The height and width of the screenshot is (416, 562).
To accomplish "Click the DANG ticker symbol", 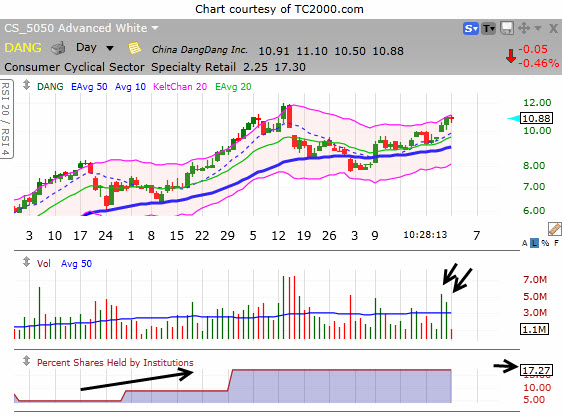I will point(23,48).
